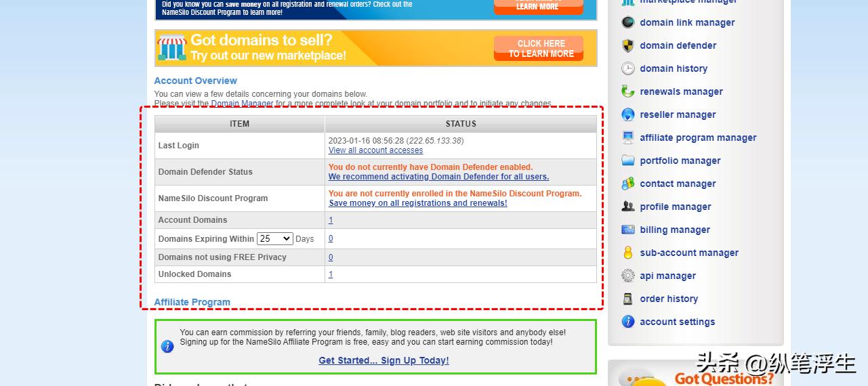The width and height of the screenshot is (868, 386).
Task: Open domain link manager menu item
Action: [687, 22]
